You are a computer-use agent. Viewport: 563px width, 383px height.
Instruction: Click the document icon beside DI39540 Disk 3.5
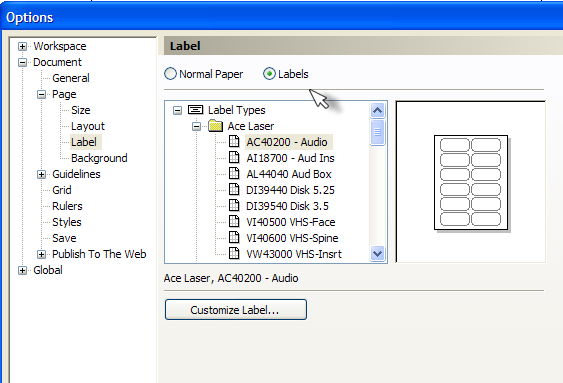234,205
